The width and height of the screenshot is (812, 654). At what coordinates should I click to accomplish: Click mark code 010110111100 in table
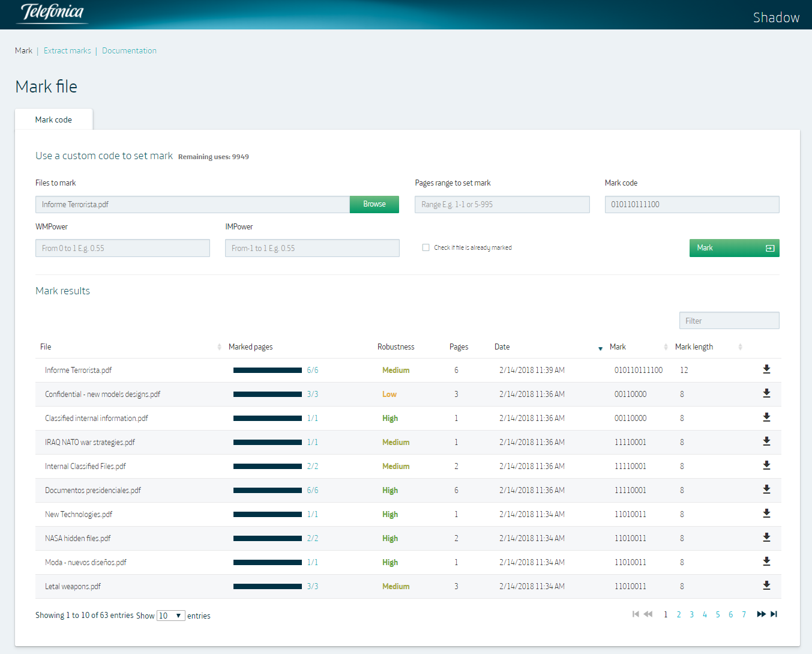(639, 370)
